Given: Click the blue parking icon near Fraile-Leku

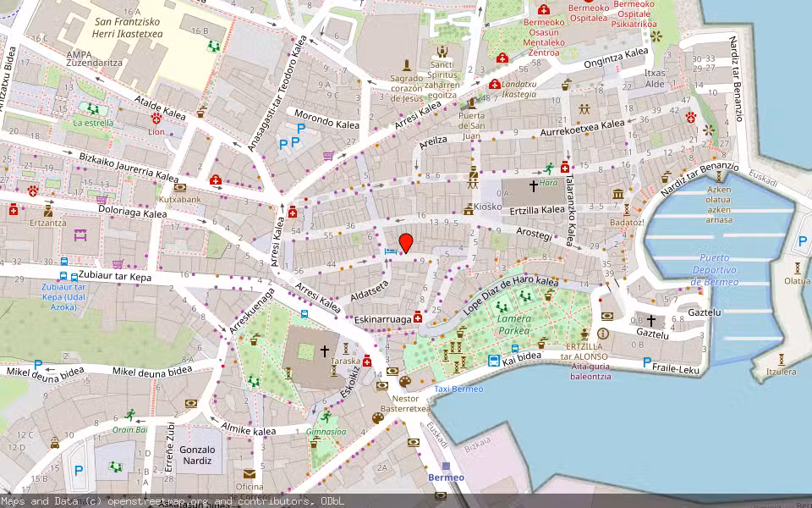Looking at the screenshot, I should pyautogui.click(x=646, y=362).
